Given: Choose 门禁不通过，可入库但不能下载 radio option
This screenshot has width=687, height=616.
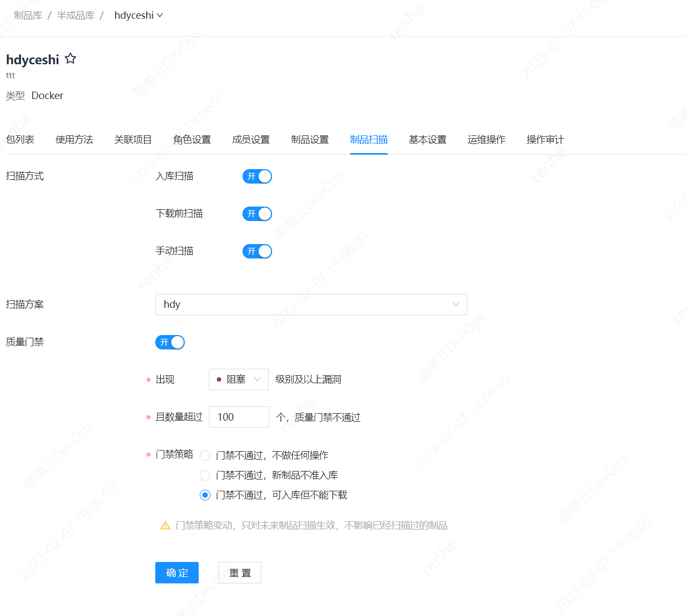Looking at the screenshot, I should [x=205, y=495].
